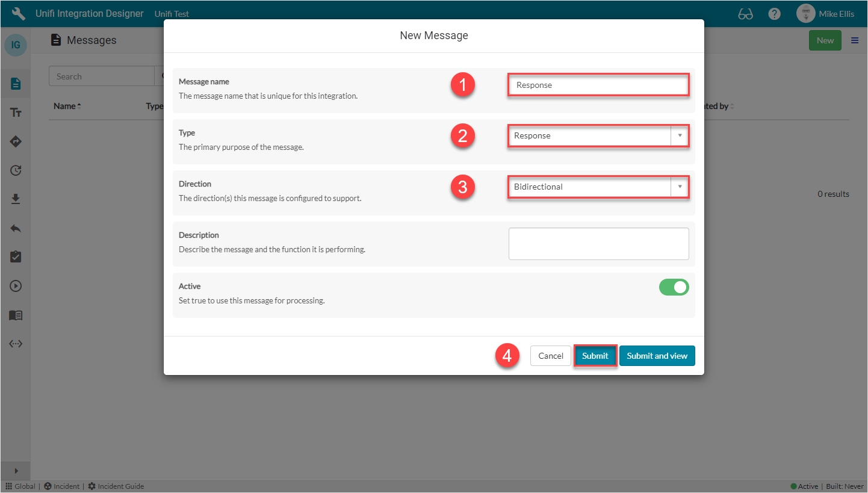Image resolution: width=868 pixels, height=493 pixels.
Task: Toggle the Active switch off
Action: point(674,287)
